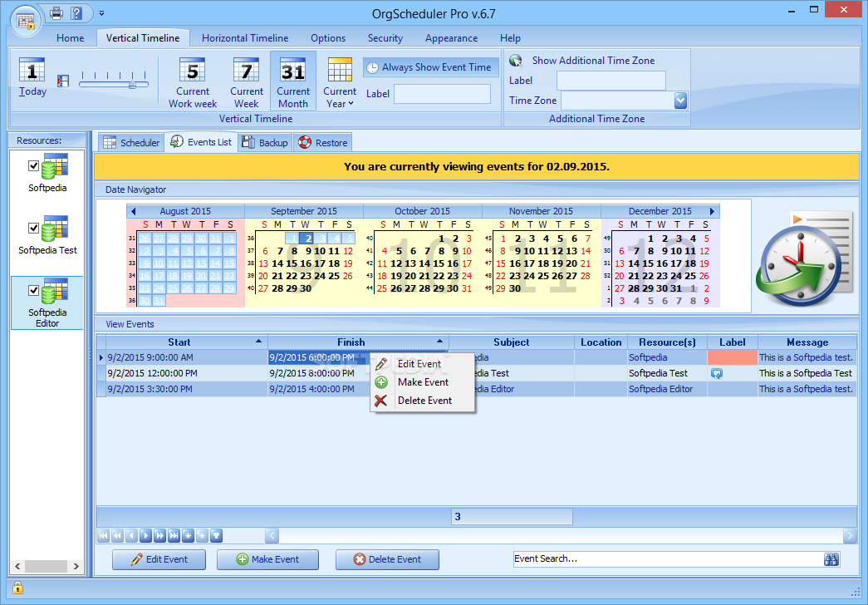
Task: Select the Softpedia resource database icon
Action: 55,167
